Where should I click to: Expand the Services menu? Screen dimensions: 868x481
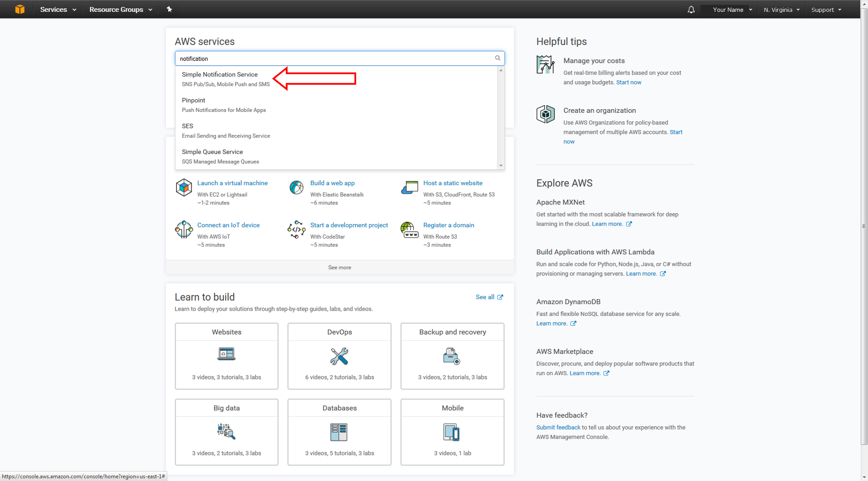pyautogui.click(x=58, y=10)
